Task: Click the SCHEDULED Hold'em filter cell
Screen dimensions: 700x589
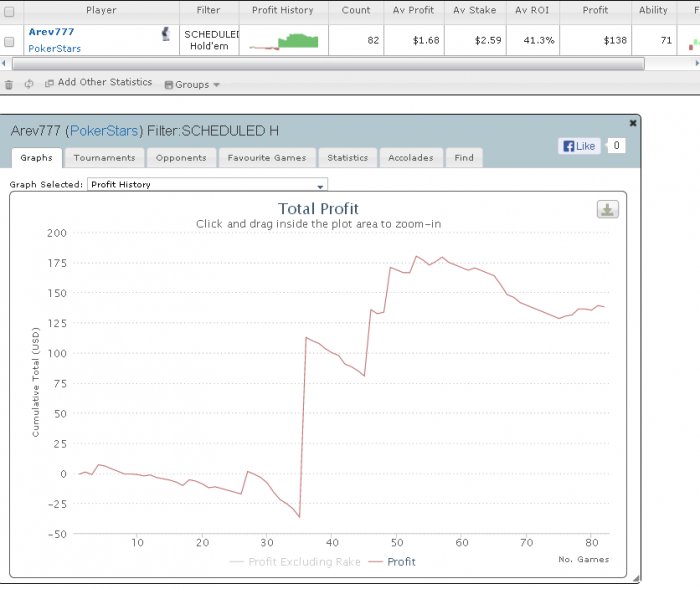Action: [209, 40]
